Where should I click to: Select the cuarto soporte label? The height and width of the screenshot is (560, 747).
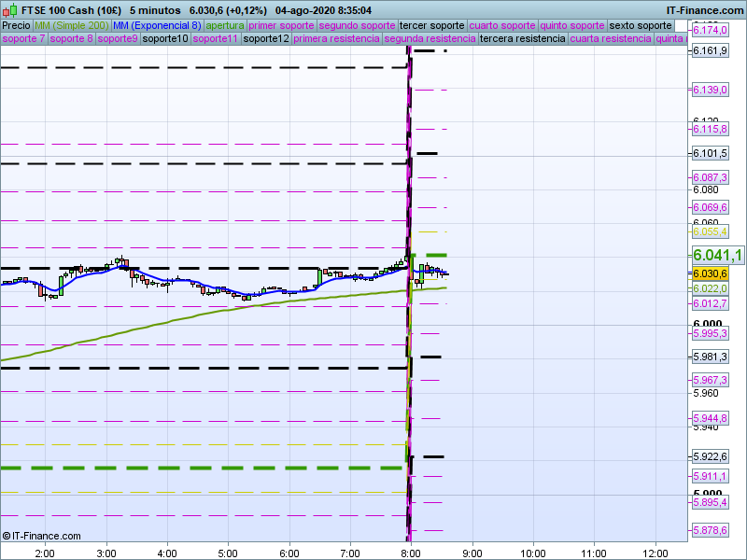[502, 25]
